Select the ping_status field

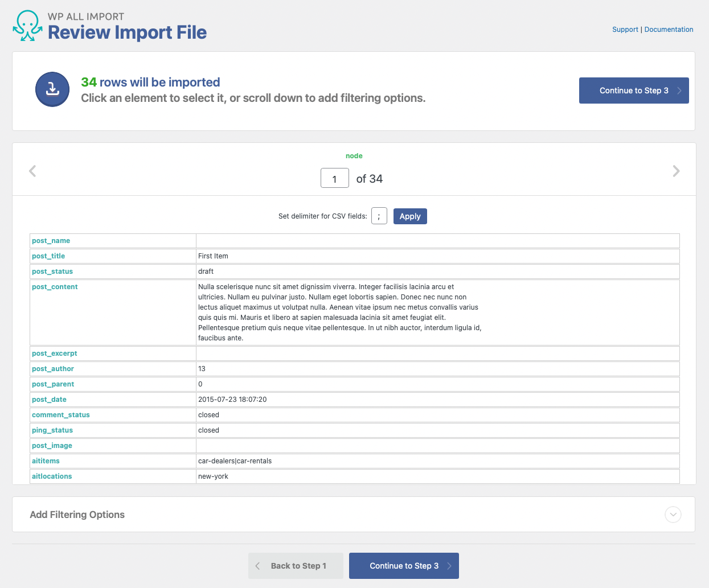(52, 430)
